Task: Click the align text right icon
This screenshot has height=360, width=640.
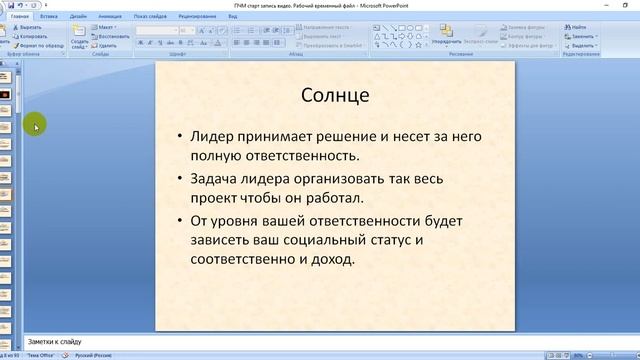Action: tap(256, 43)
